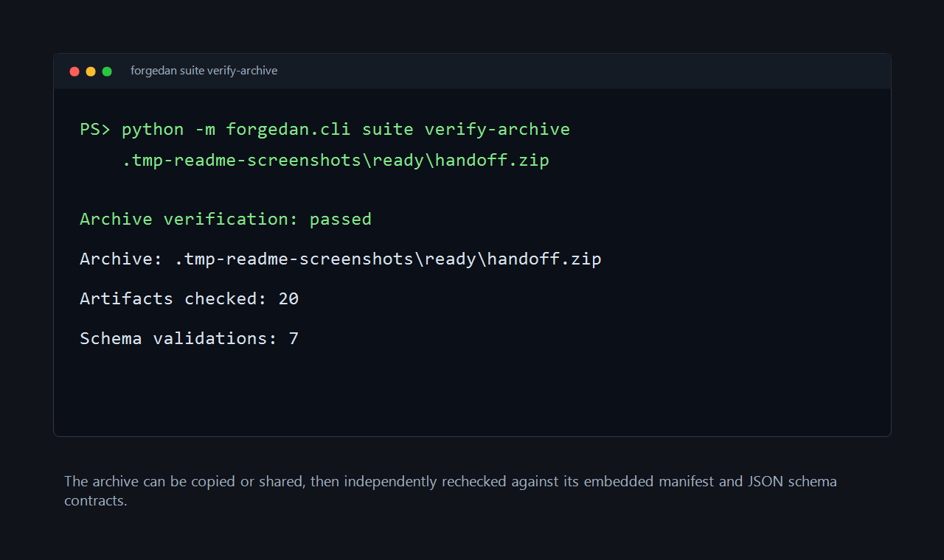Click the caption beginning 'The archive can be copied'

click(x=451, y=491)
